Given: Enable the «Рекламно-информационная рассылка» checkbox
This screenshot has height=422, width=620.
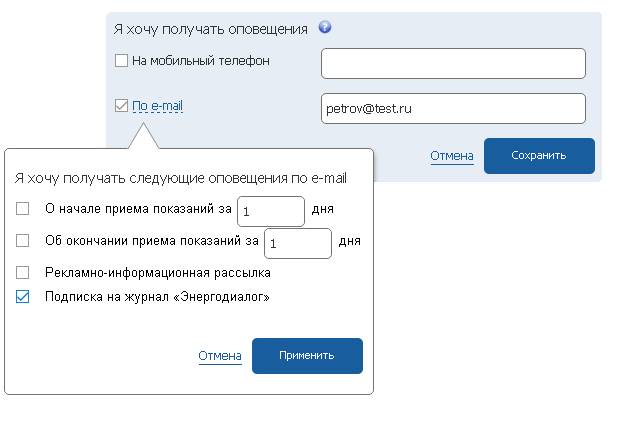Looking at the screenshot, I should (23, 272).
